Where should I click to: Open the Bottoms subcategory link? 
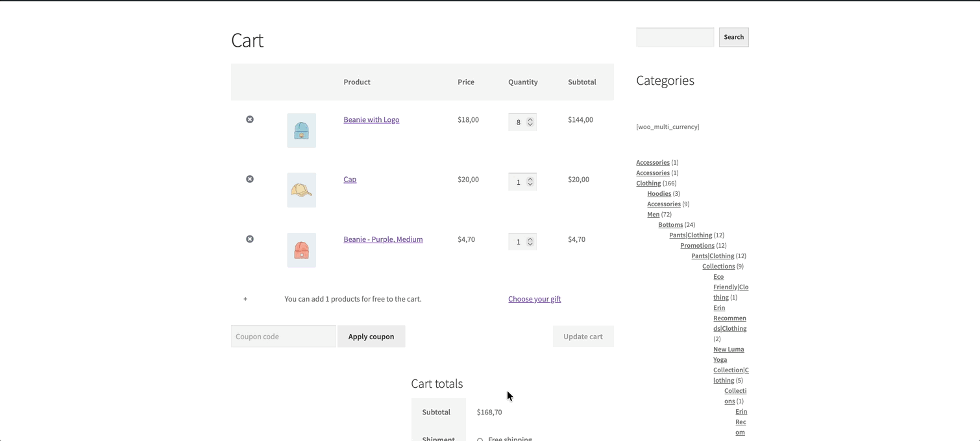pos(670,225)
